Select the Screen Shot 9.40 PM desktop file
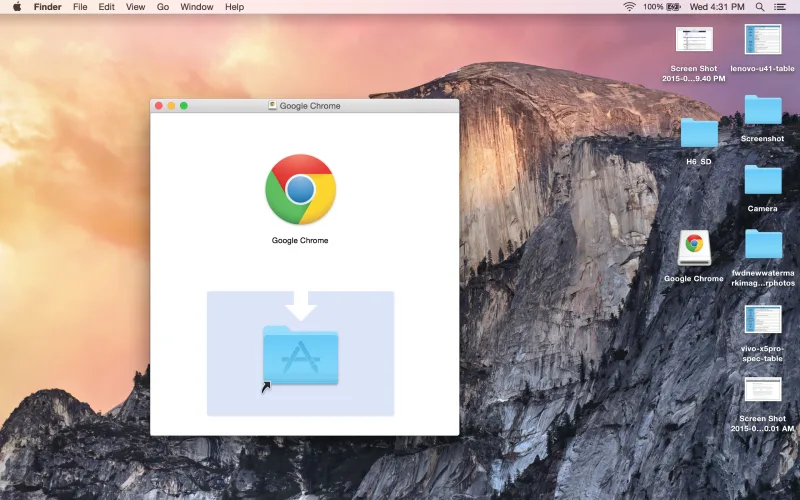This screenshot has height=500, width=800. pyautogui.click(x=694, y=40)
